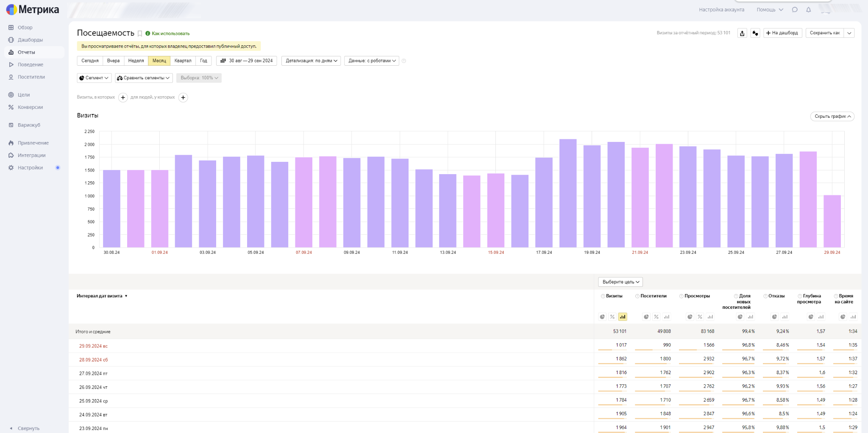868x433 pixels.
Task: Toggle bar chart for Отказы column
Action: pos(785,317)
